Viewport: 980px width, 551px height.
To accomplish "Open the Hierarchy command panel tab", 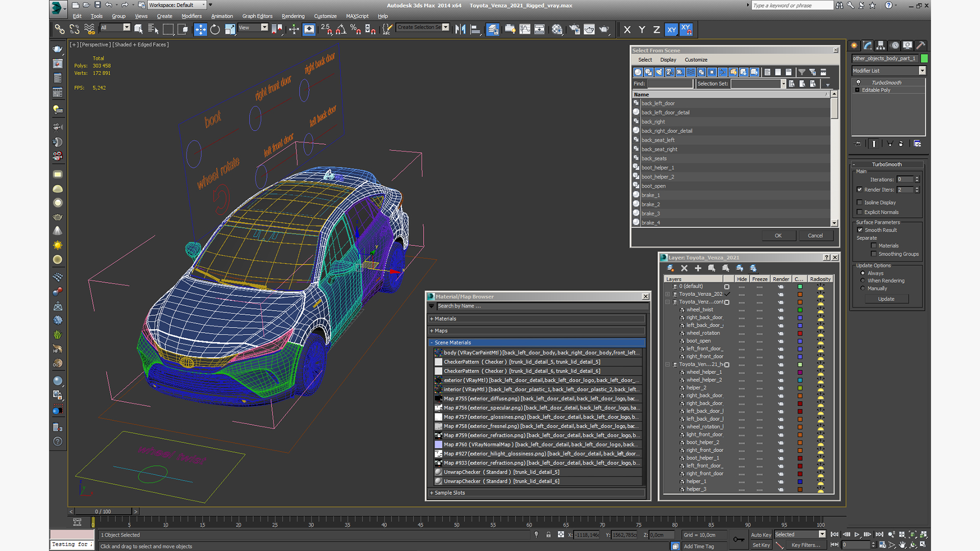I will [x=881, y=45].
